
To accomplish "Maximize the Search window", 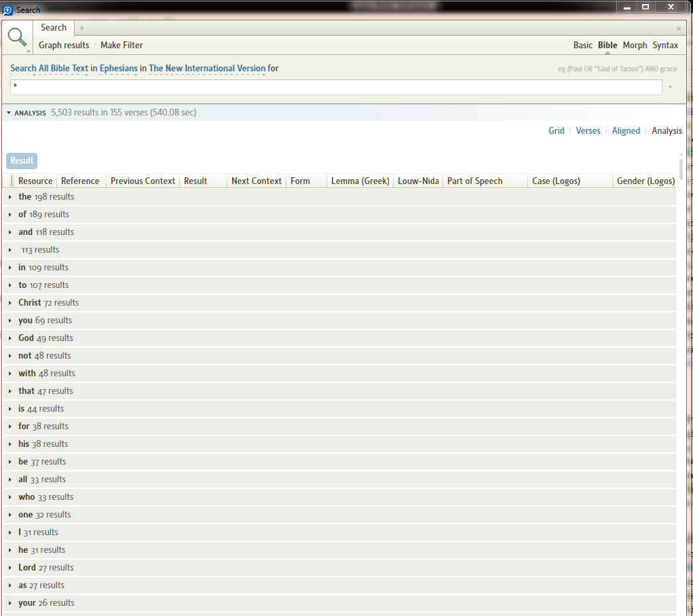I will point(645,7).
